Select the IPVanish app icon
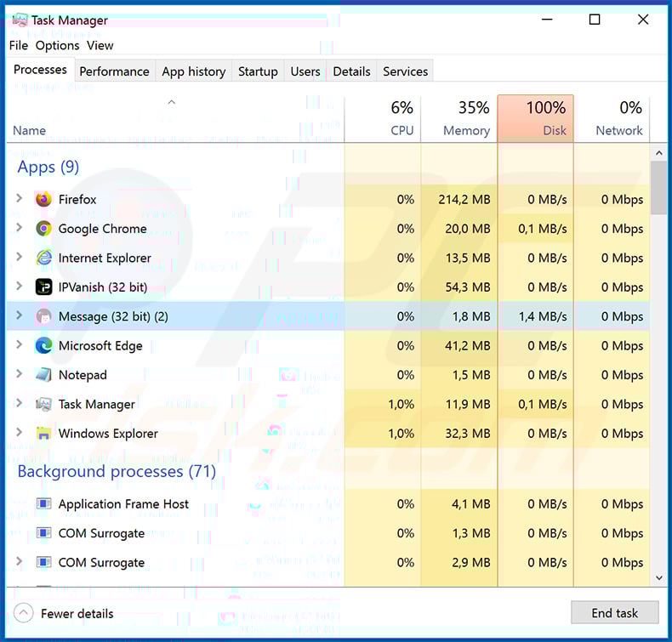This screenshot has width=672, height=642. [43, 287]
